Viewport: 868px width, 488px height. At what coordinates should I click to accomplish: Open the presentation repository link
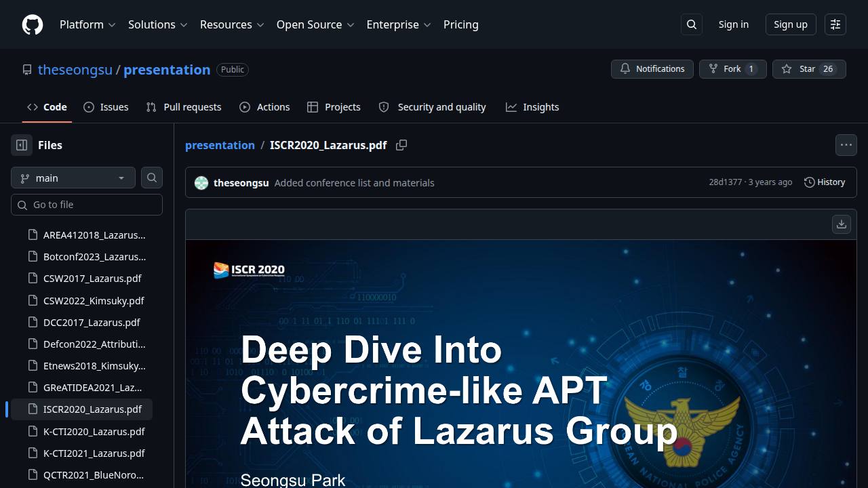coord(167,69)
